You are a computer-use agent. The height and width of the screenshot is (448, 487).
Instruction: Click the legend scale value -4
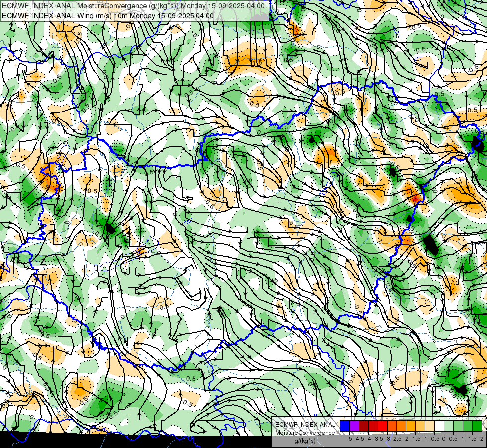pyautogui.click(x=368, y=439)
